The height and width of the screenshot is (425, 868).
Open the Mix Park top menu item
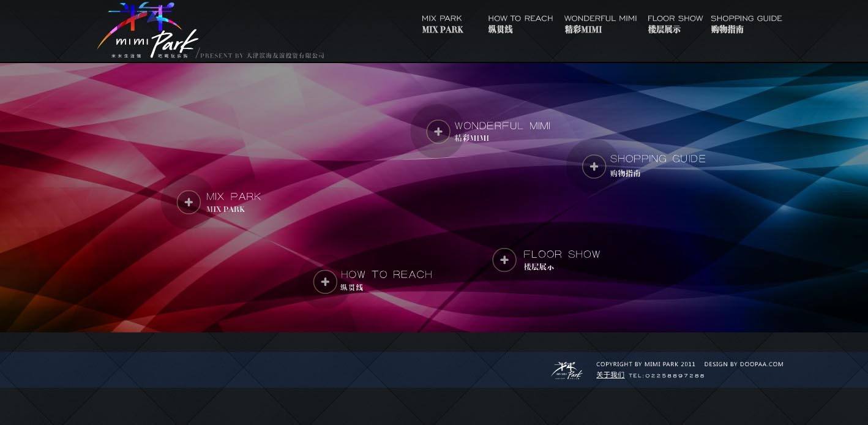click(443, 24)
